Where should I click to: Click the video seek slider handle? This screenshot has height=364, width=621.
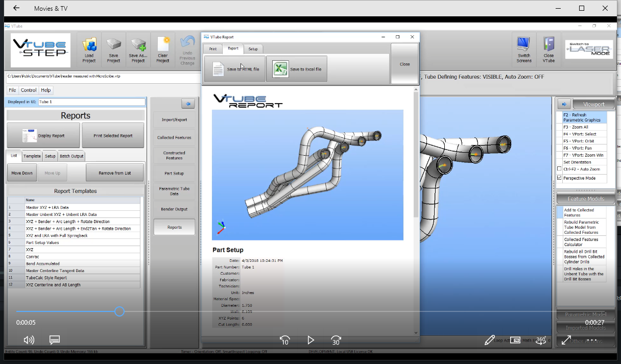coord(119,311)
